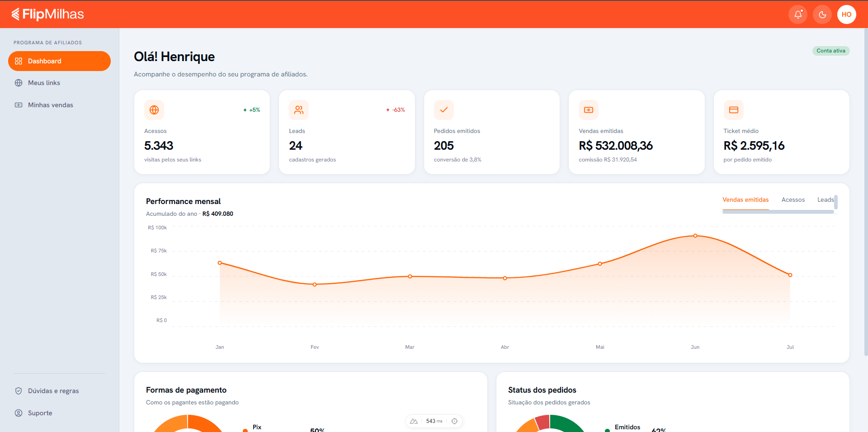This screenshot has height=432, width=868.
Task: Click the Jul data point on chart
Action: [x=790, y=275]
